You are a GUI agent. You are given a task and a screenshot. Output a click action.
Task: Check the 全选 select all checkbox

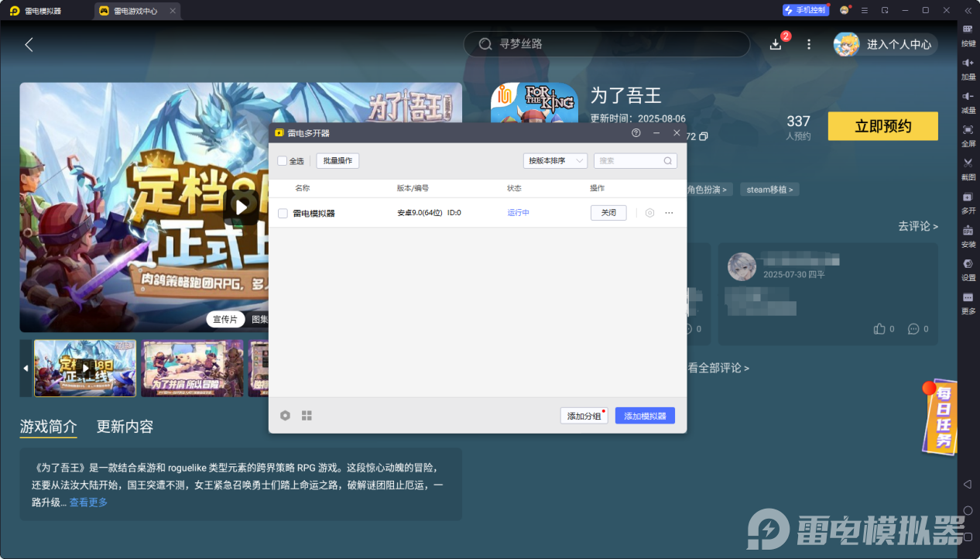283,161
